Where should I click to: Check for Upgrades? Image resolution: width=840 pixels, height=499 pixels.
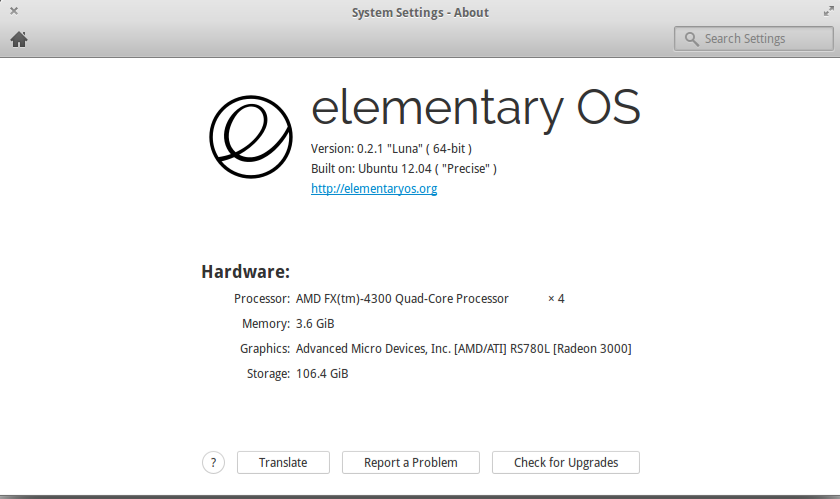point(566,462)
